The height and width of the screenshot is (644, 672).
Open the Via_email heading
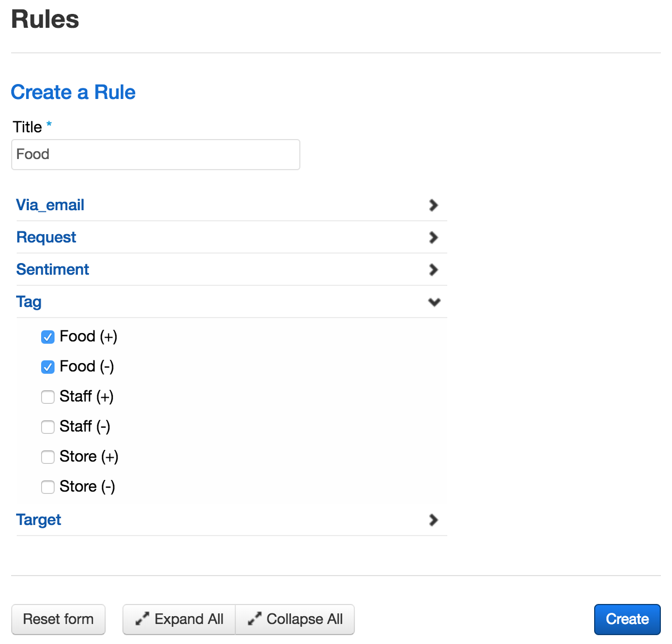[x=50, y=205]
